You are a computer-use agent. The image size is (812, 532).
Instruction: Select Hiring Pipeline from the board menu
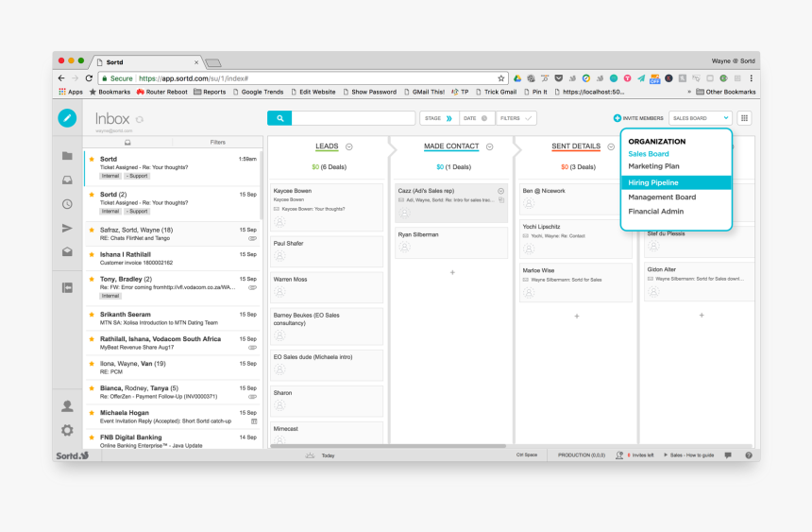click(676, 182)
